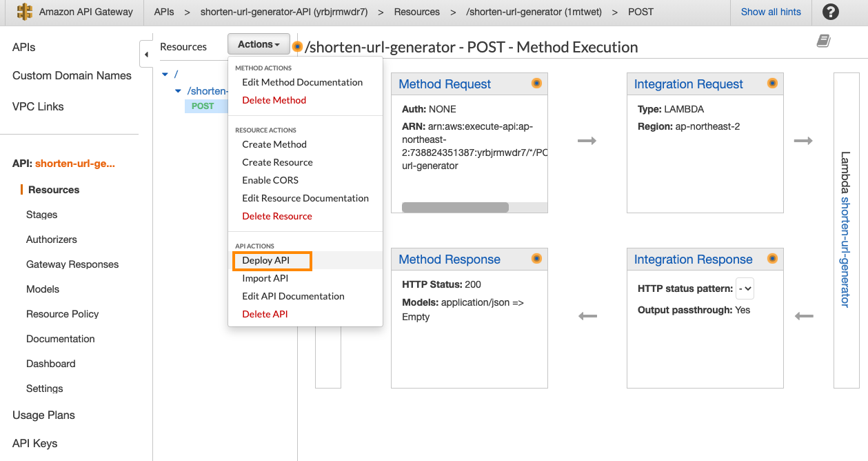Select Deploy API menu item
The image size is (868, 461).
tap(265, 260)
